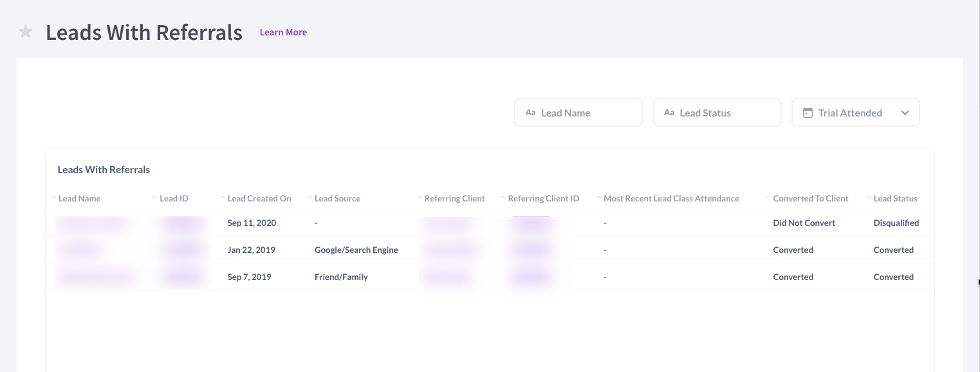Sort by Lead Source column header
The height and width of the screenshot is (372, 980).
point(337,198)
